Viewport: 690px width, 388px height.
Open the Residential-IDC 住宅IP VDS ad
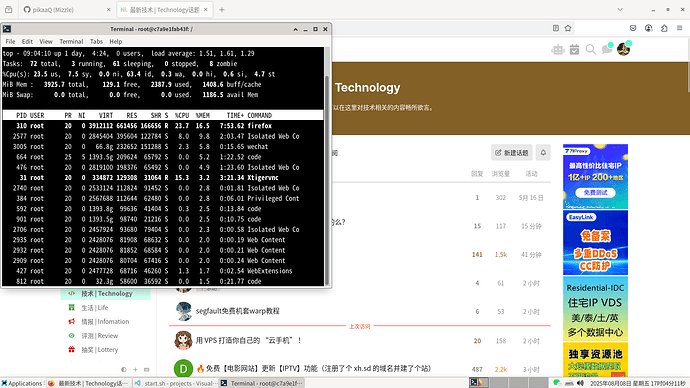pos(595,308)
